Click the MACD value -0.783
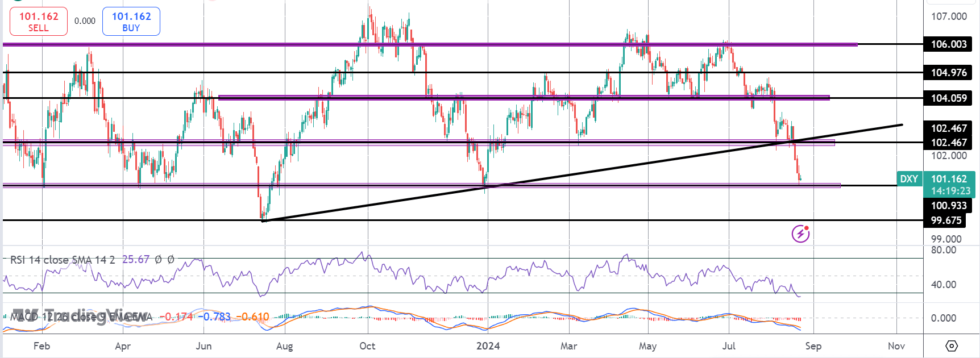 pyautogui.click(x=215, y=317)
